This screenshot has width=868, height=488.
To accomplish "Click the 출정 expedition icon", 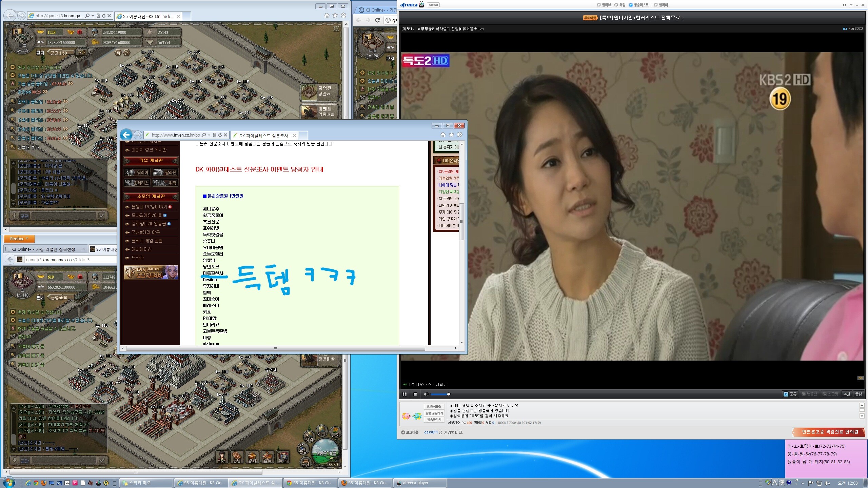I will pyautogui.click(x=303, y=449).
